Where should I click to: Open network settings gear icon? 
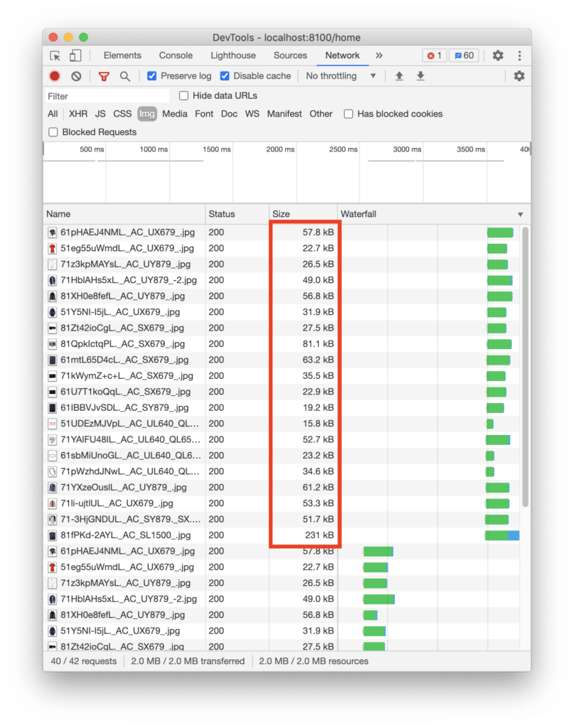[519, 76]
